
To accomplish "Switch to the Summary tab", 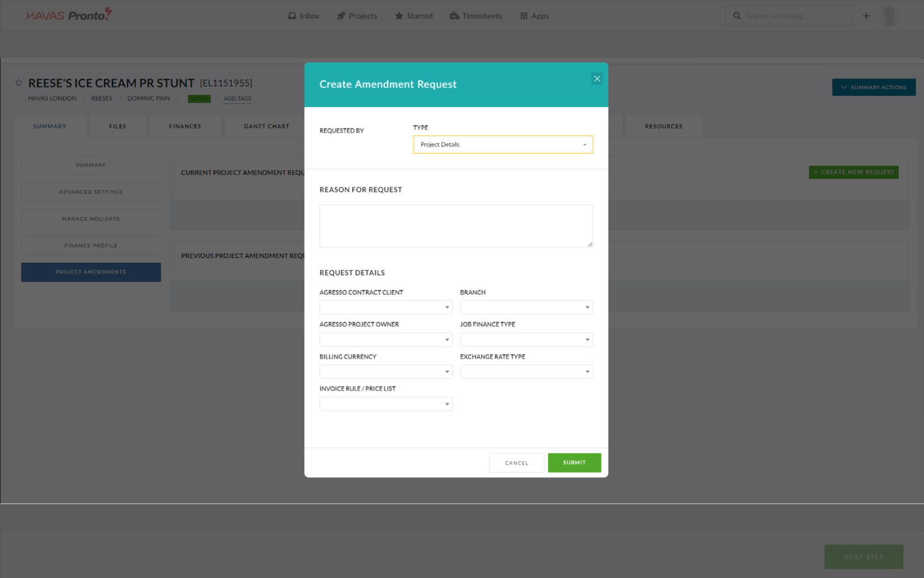I will (50, 127).
